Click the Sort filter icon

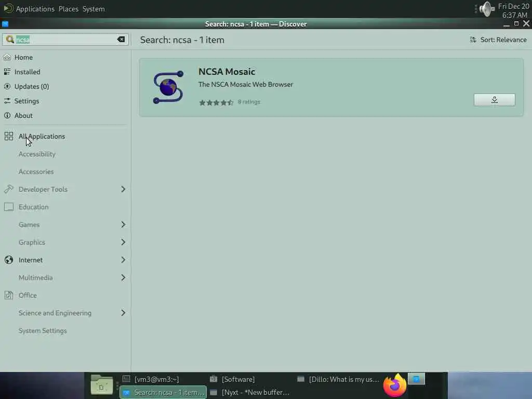tap(473, 39)
